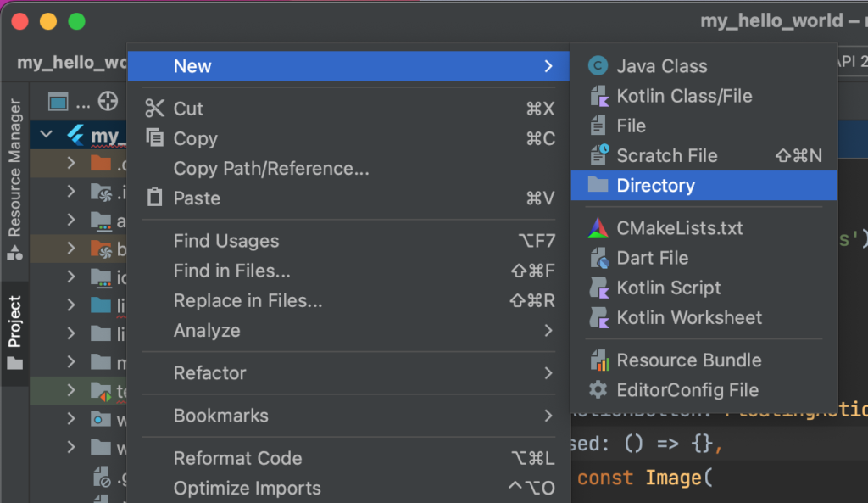Click the 'const Image(' code line
868x503 pixels.
coord(645,478)
